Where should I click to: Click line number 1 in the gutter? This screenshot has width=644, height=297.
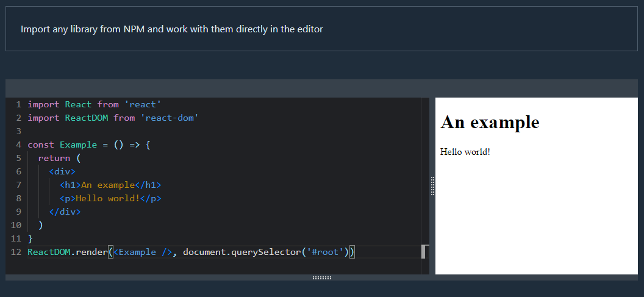pos(18,104)
